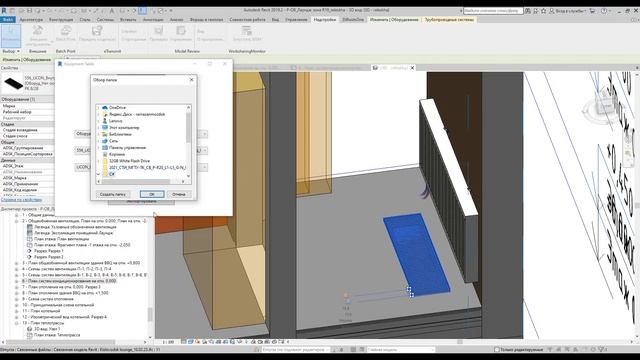This screenshot has width=640, height=360.
Task: Click the Экспортировать button in Equipment Table
Action: point(141,202)
